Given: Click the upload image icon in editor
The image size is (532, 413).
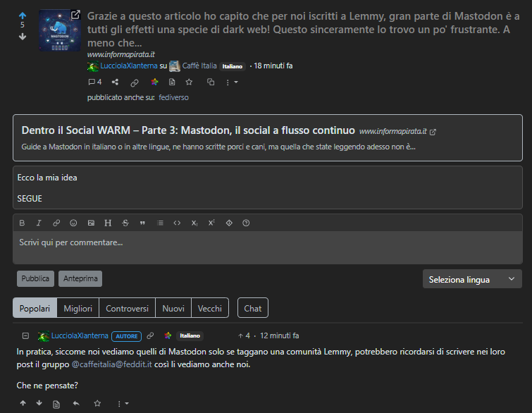Looking at the screenshot, I should 91,223.
